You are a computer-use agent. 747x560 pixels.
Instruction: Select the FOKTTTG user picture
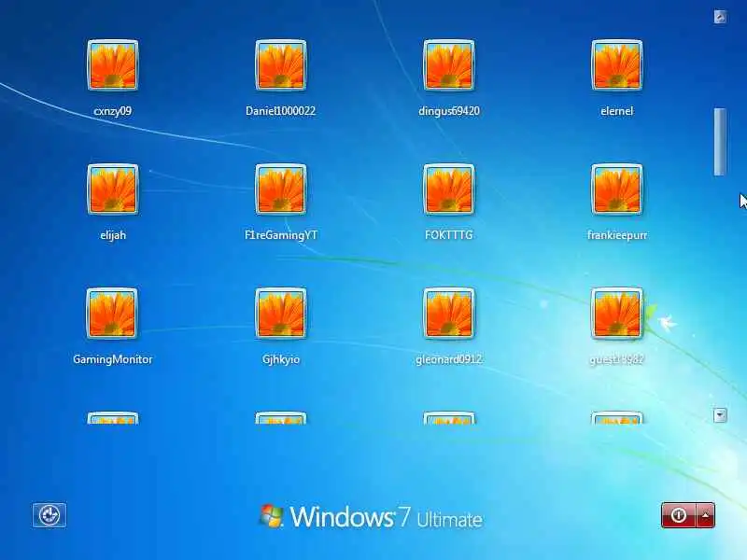[449, 189]
